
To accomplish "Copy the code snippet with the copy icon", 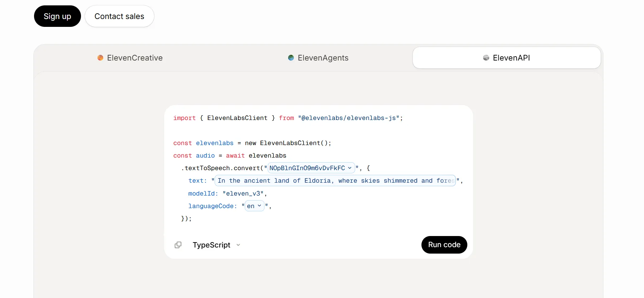I will pyautogui.click(x=178, y=245).
